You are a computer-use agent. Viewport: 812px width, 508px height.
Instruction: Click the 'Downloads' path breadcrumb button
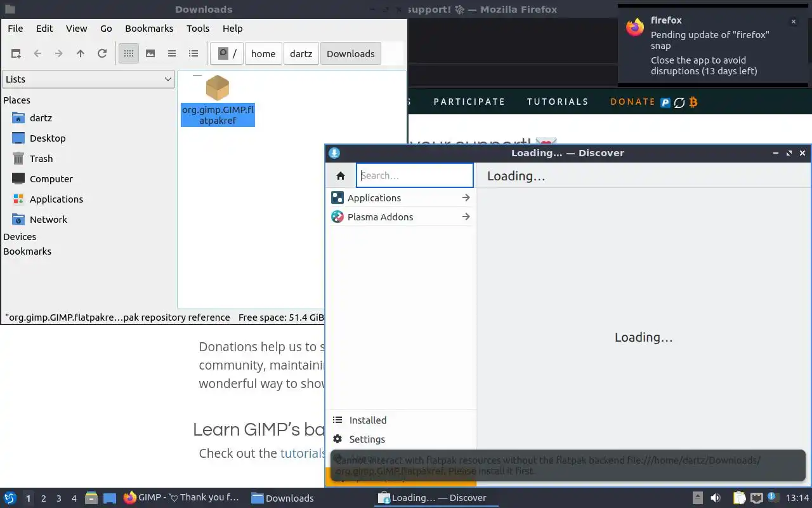pyautogui.click(x=351, y=54)
